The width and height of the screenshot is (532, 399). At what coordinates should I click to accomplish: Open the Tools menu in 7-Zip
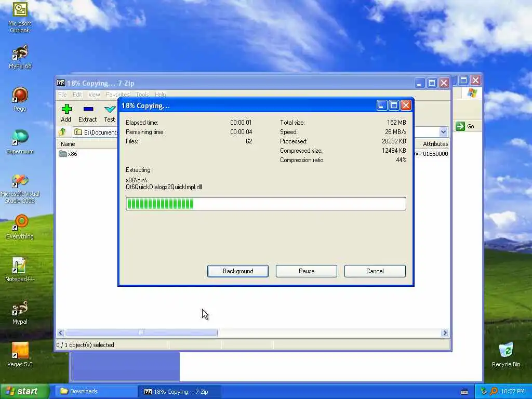142,95
